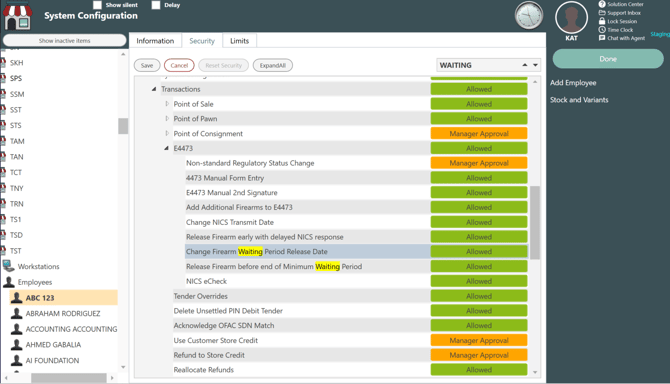Select 4473 Manual Form Entry row
The width and height of the screenshot is (670, 384).
tap(308, 178)
